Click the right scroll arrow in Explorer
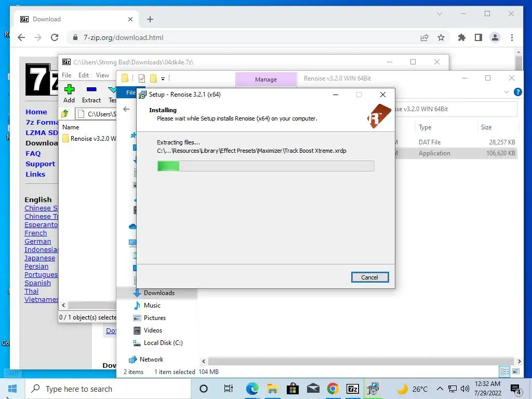Image resolution: width=532 pixels, height=399 pixels. click(519, 362)
